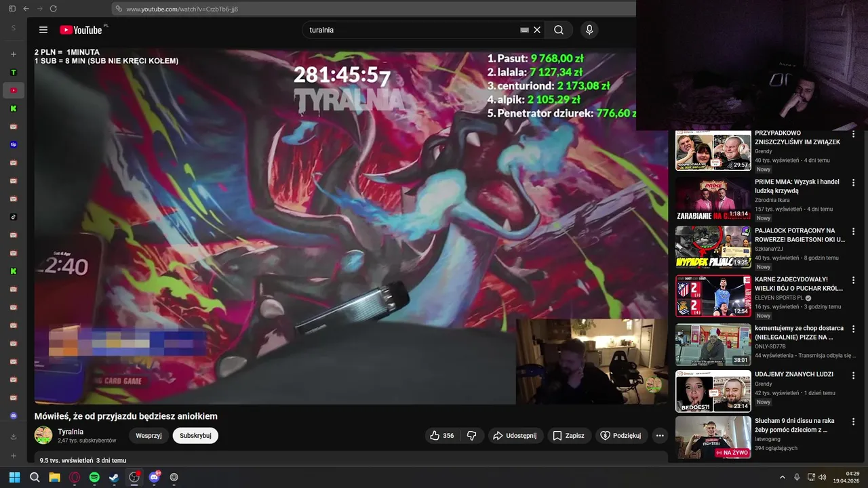This screenshot has height=488, width=868.
Task: Open SzklanaYZJ channel name in sidebar list
Action: (769, 249)
